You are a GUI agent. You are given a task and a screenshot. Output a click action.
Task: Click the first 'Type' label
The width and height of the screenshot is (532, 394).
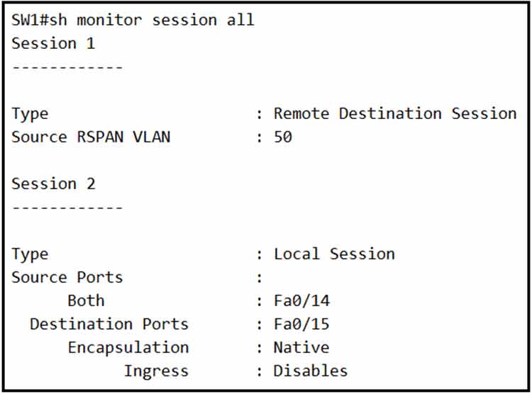[x=30, y=113]
